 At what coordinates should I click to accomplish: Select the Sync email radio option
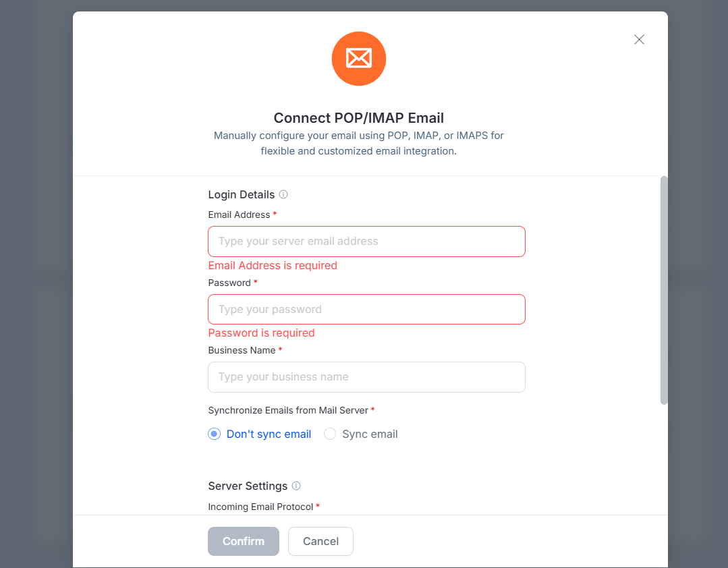pos(330,434)
